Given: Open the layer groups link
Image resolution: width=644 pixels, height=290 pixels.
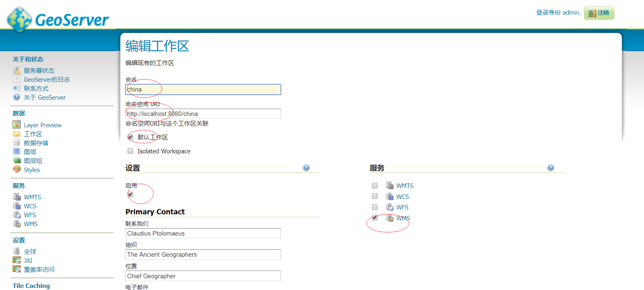Looking at the screenshot, I should [33, 161].
